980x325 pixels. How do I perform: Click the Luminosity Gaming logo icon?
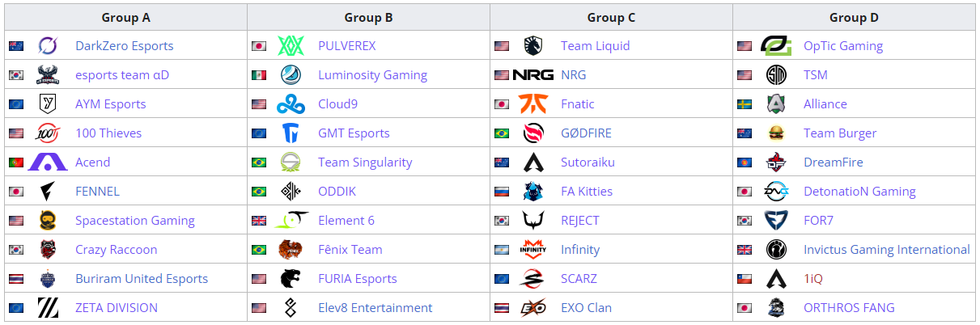pyautogui.click(x=291, y=75)
